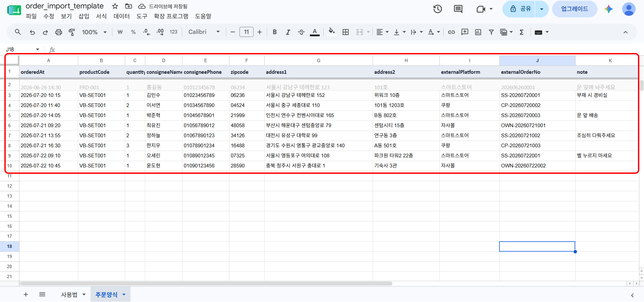The image size is (644, 302).
Task: Open the horizontal align dropdown
Action: point(382,32)
